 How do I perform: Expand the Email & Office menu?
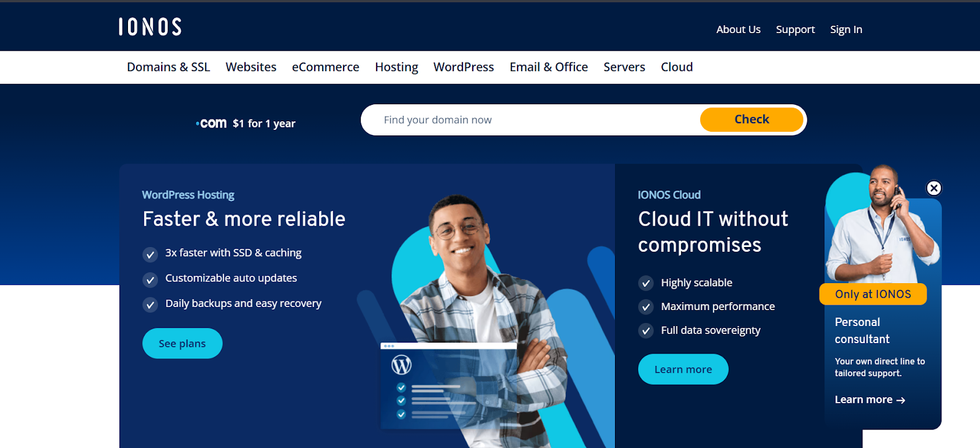tap(548, 67)
